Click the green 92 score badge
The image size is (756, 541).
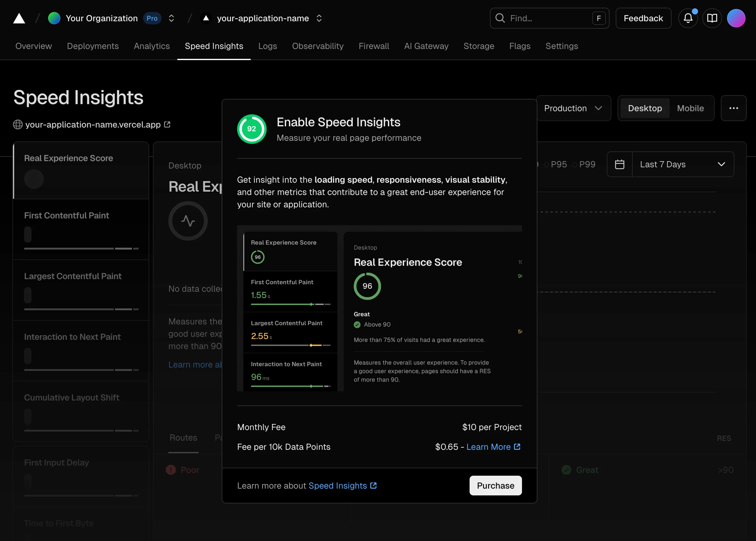click(x=252, y=129)
